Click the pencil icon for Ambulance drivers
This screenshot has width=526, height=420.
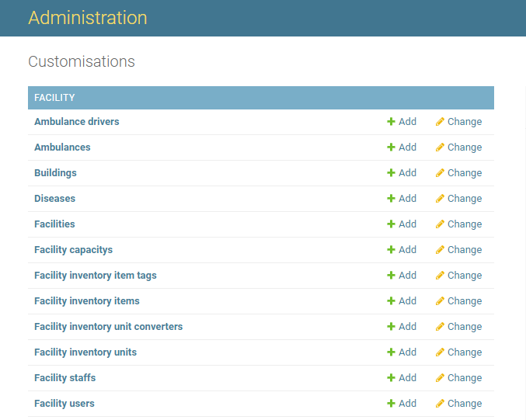(x=440, y=121)
